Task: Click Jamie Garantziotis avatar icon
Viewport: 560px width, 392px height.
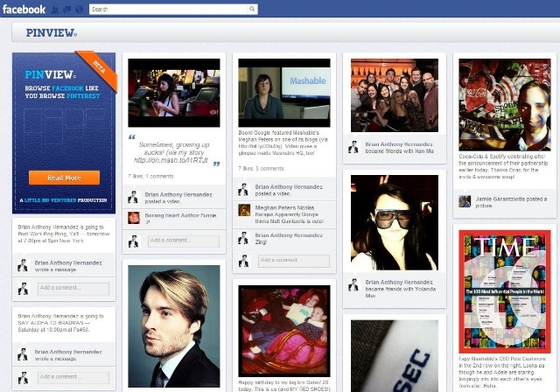Action: (x=464, y=201)
